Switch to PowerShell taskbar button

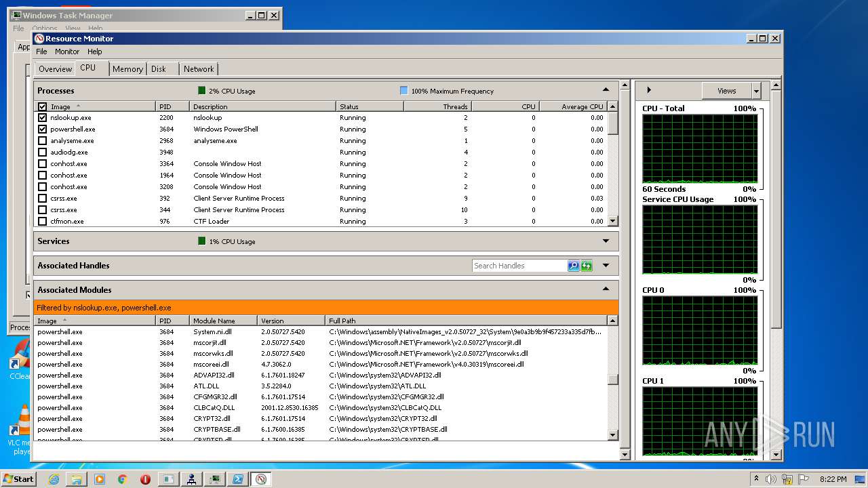tap(238, 479)
